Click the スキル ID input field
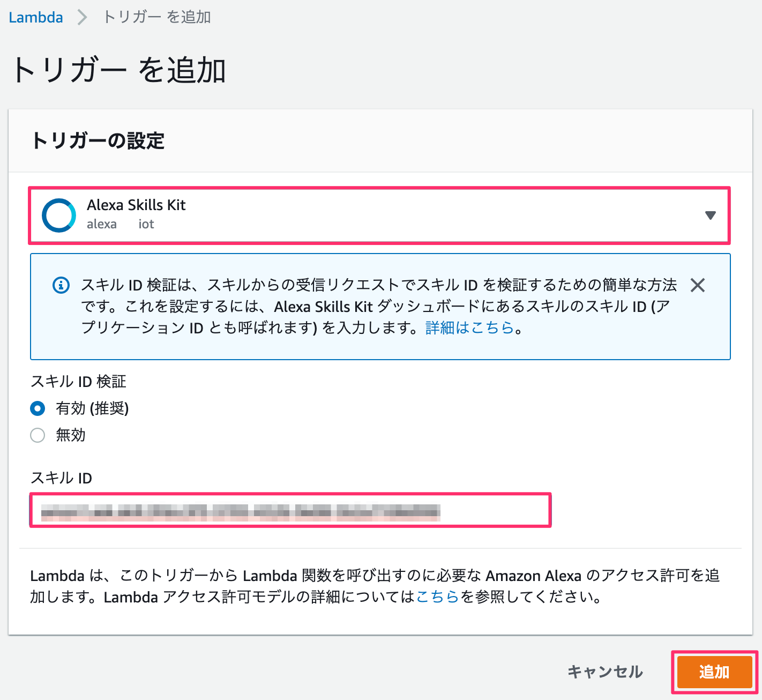 [290, 510]
